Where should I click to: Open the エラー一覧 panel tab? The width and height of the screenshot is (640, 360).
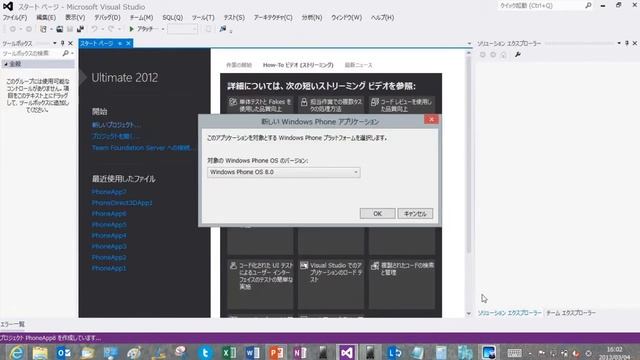(12, 324)
